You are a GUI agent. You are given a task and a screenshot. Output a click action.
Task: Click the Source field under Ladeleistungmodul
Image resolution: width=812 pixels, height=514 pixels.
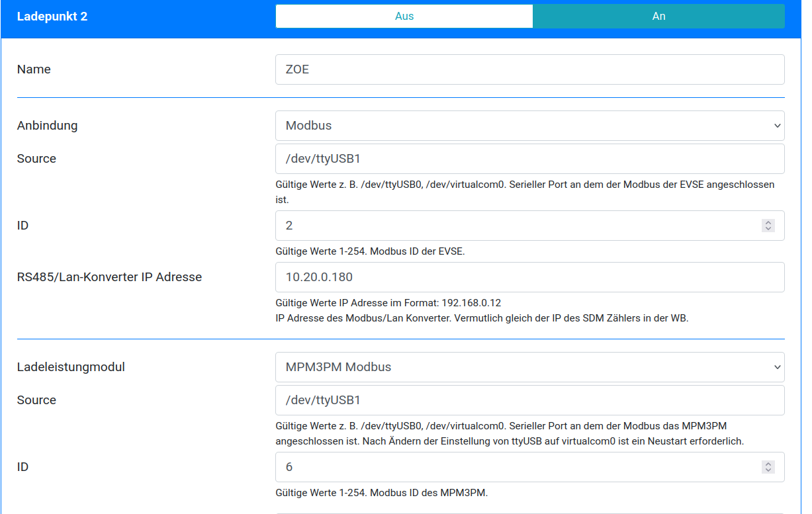529,400
